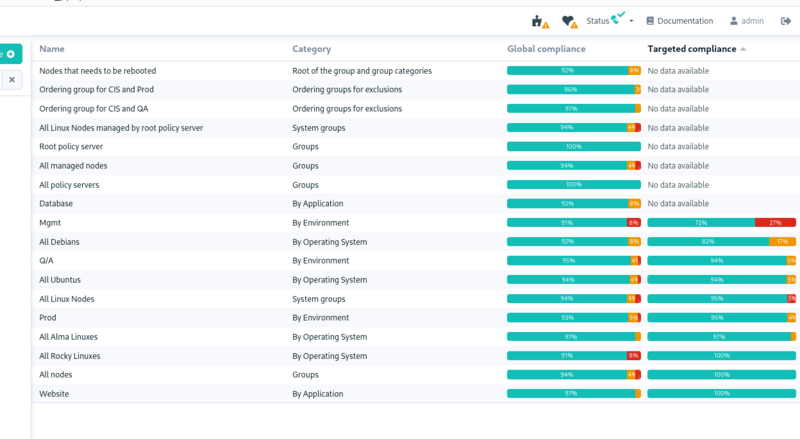Click the logout icon
This screenshot has width=800, height=439.
[x=786, y=21]
